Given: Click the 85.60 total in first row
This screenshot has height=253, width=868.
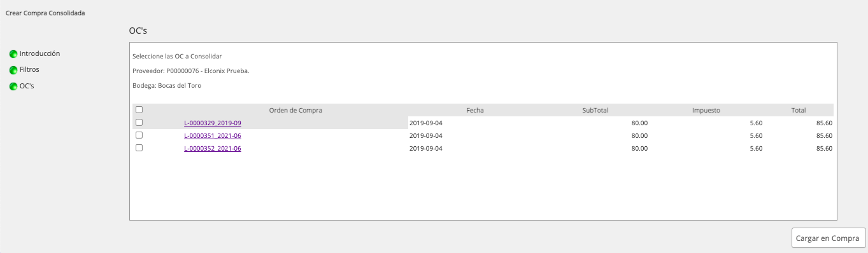Looking at the screenshot, I should [824, 123].
